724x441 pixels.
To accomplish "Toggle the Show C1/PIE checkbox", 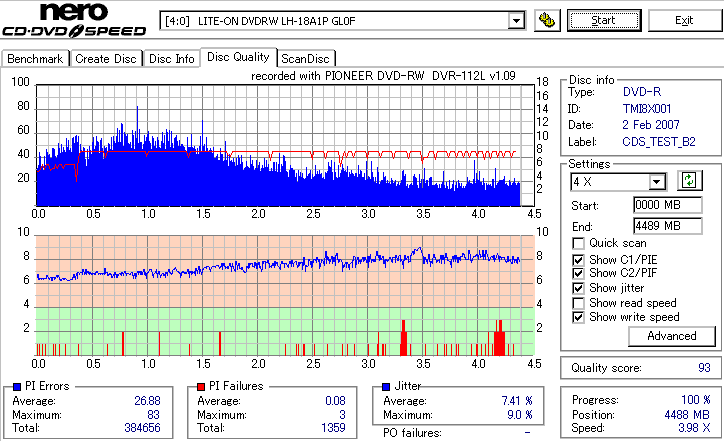I will point(578,260).
